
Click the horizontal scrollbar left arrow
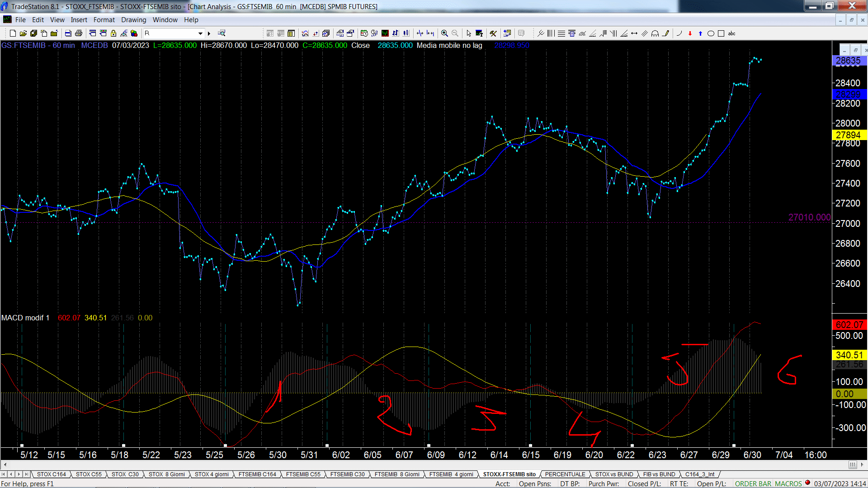tap(5, 465)
